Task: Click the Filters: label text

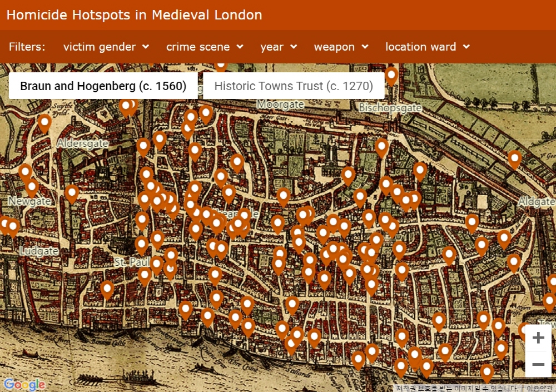Action: (x=27, y=47)
